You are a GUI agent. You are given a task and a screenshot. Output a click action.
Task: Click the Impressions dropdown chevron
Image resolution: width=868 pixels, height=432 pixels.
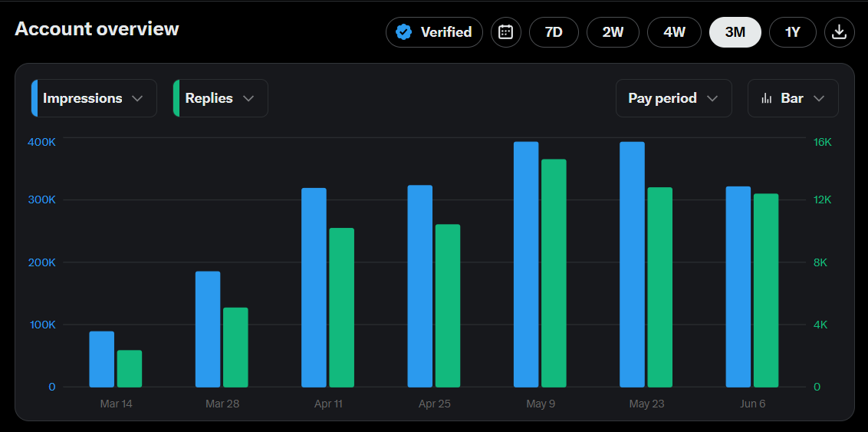[x=137, y=98]
